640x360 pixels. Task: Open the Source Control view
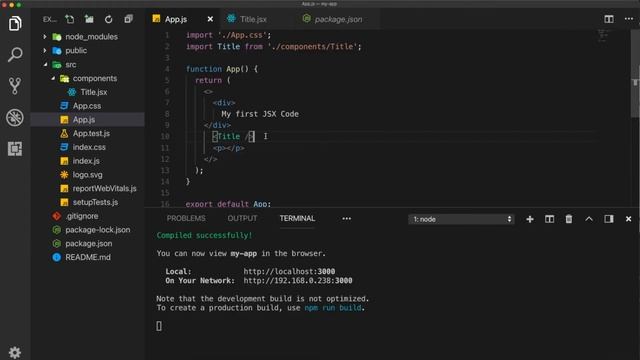click(15, 86)
